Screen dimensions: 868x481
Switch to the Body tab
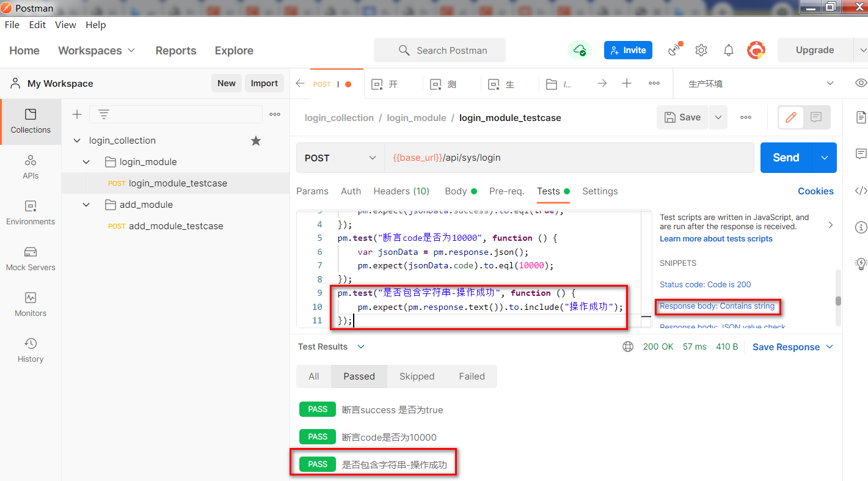pyautogui.click(x=461, y=191)
